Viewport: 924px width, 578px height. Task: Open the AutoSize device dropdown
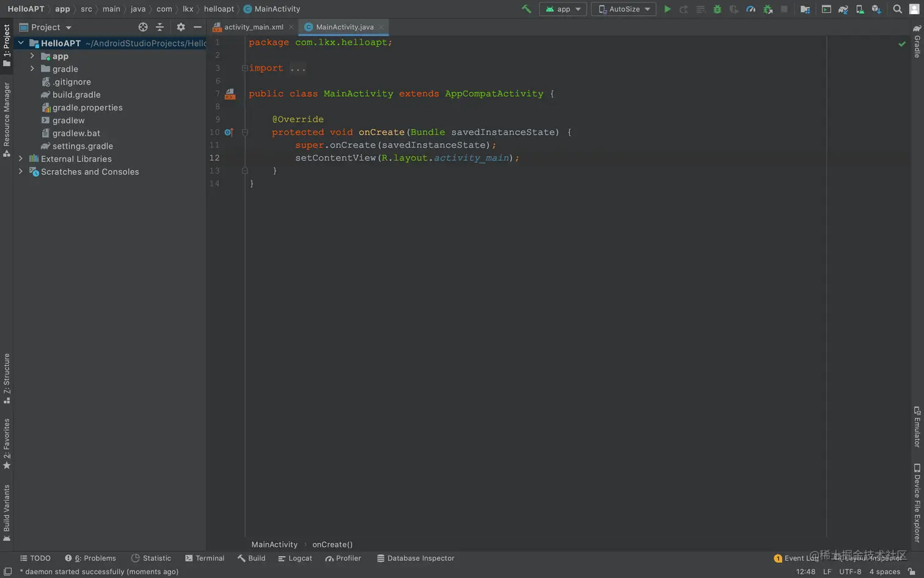pyautogui.click(x=624, y=9)
